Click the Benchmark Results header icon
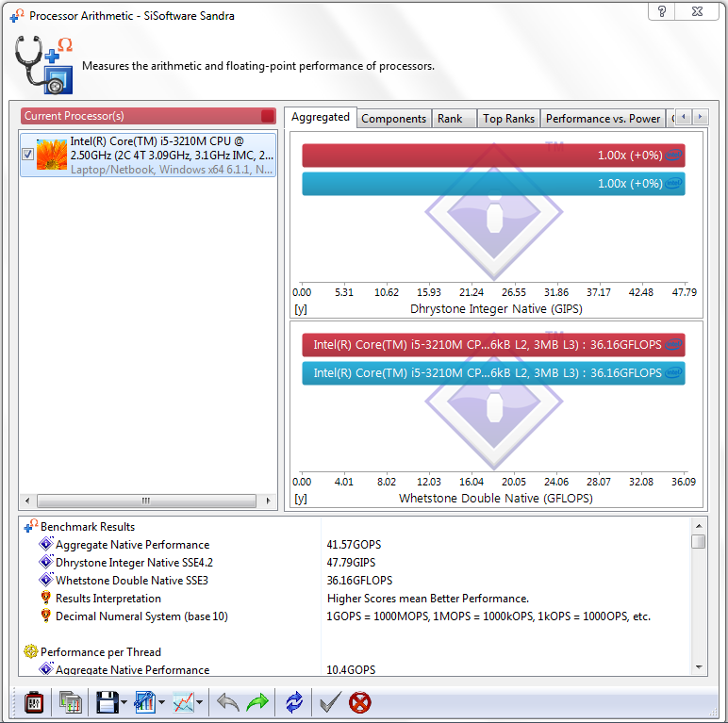Viewport: 728px width, 723px height. (x=30, y=526)
